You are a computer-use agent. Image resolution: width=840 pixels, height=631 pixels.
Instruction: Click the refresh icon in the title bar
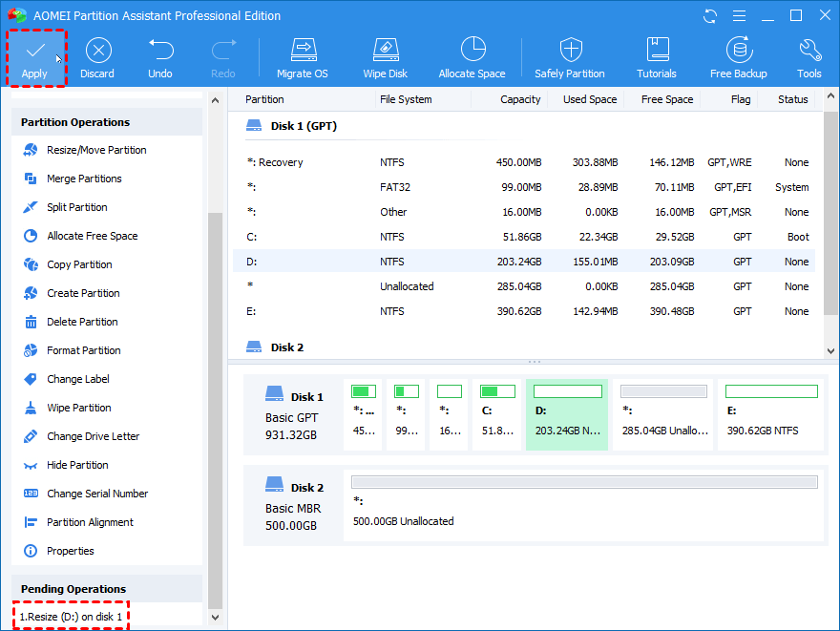(710, 16)
